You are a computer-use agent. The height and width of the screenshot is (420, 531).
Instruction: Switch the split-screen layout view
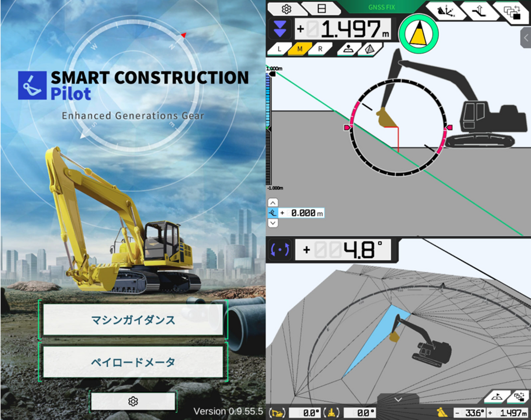click(322, 8)
